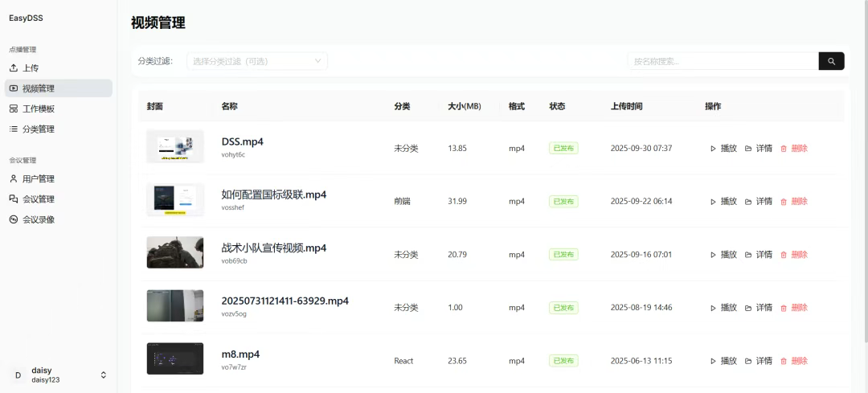The image size is (868, 393).
Task: Open 详情 for DSS.mp4
Action: tap(759, 149)
